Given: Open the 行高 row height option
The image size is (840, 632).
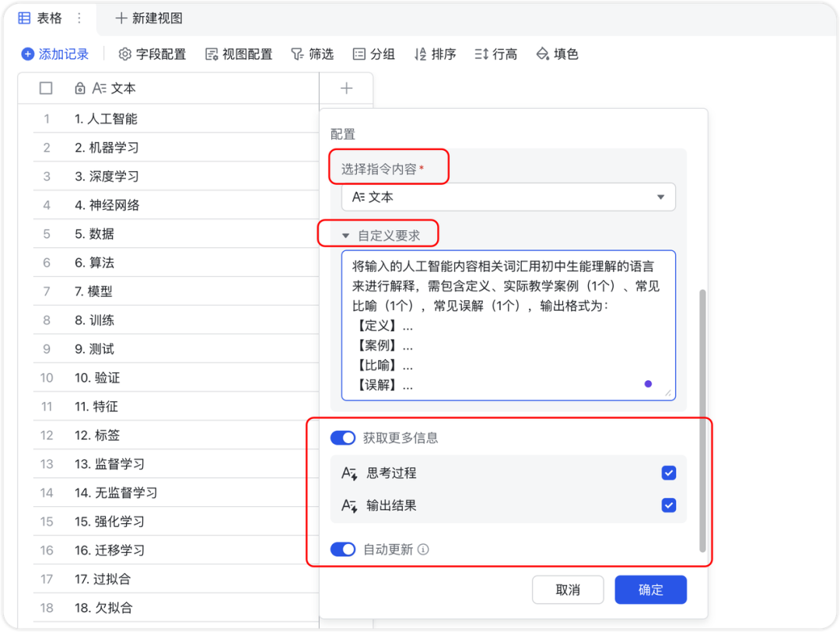Looking at the screenshot, I should click(x=496, y=54).
